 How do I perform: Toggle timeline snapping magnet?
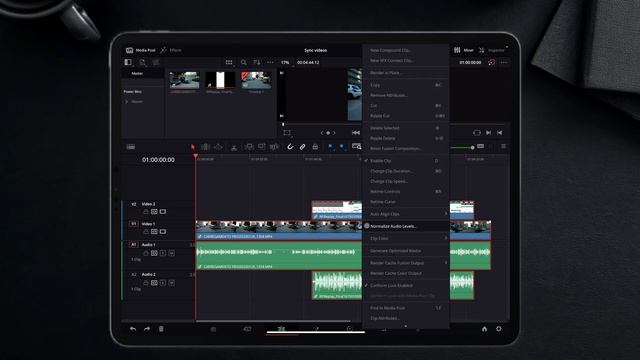290,147
